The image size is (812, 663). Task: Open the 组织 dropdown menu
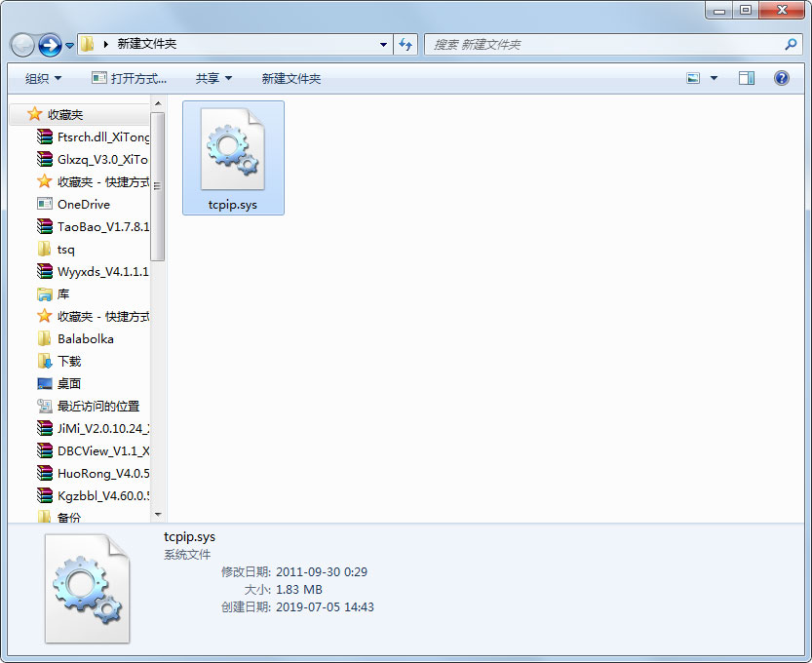42,78
